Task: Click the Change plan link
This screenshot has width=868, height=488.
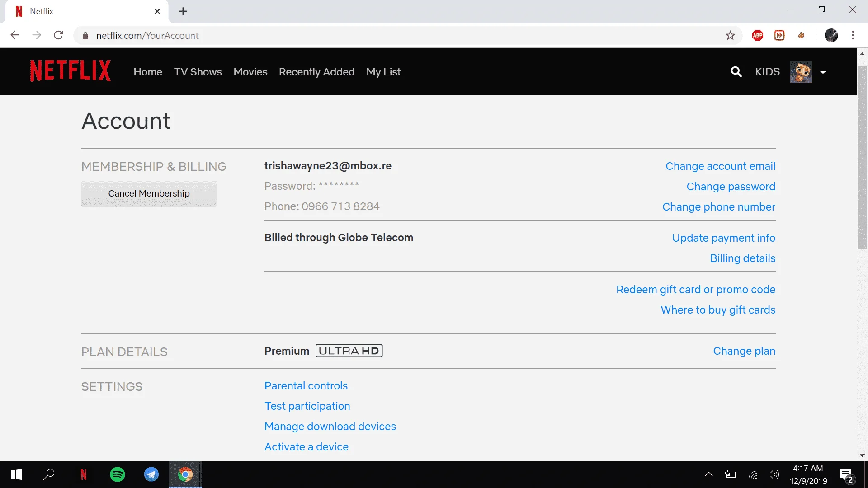Action: coord(744,351)
